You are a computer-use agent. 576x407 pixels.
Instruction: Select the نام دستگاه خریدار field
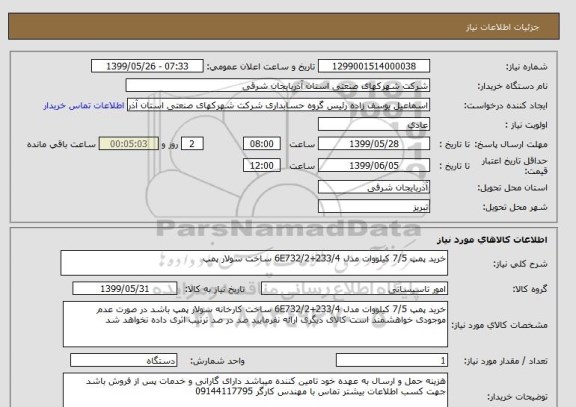point(278,86)
